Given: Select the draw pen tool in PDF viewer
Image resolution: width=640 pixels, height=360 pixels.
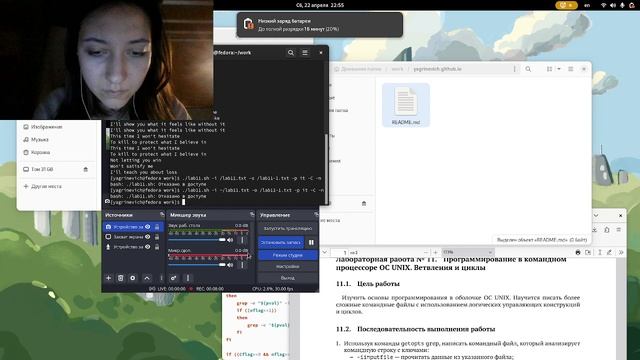Looking at the screenshot, I should 609,252.
